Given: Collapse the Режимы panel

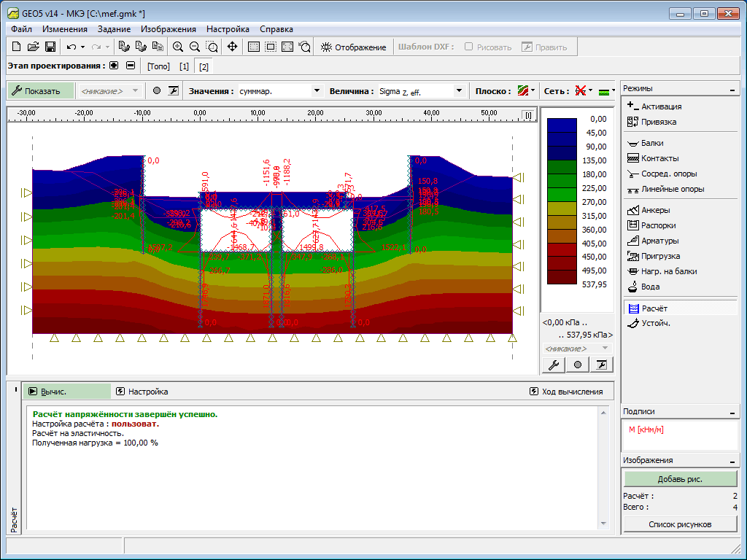Looking at the screenshot, I should [732, 89].
